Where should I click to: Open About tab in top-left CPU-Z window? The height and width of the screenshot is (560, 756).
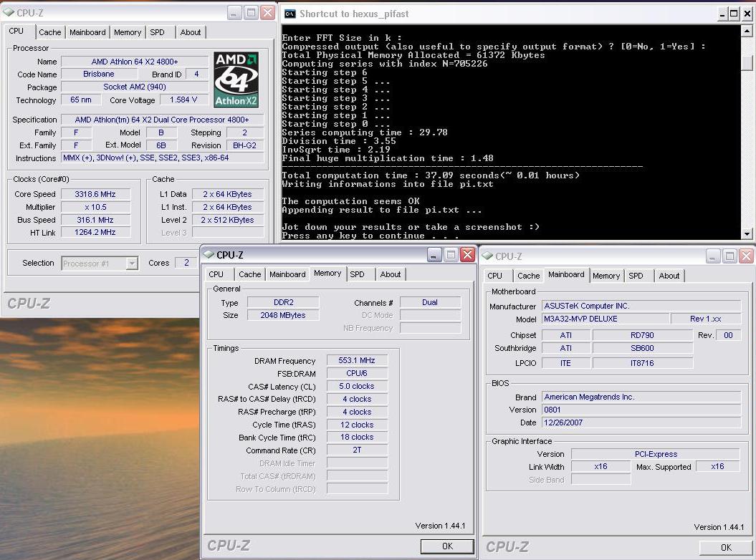coord(191,32)
